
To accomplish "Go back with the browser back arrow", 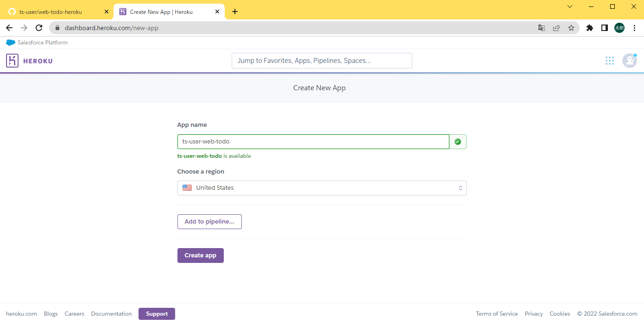I will pos(9,28).
